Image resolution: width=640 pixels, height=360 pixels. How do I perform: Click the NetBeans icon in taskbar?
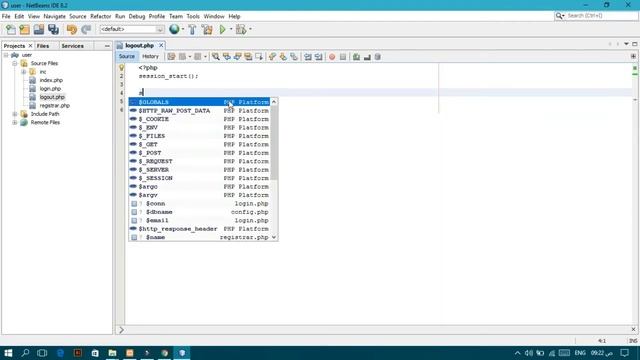click(x=182, y=353)
